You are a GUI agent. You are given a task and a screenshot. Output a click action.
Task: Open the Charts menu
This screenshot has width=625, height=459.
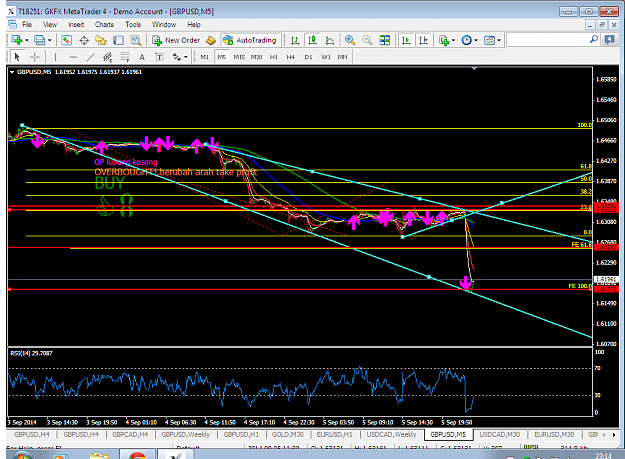click(x=104, y=24)
